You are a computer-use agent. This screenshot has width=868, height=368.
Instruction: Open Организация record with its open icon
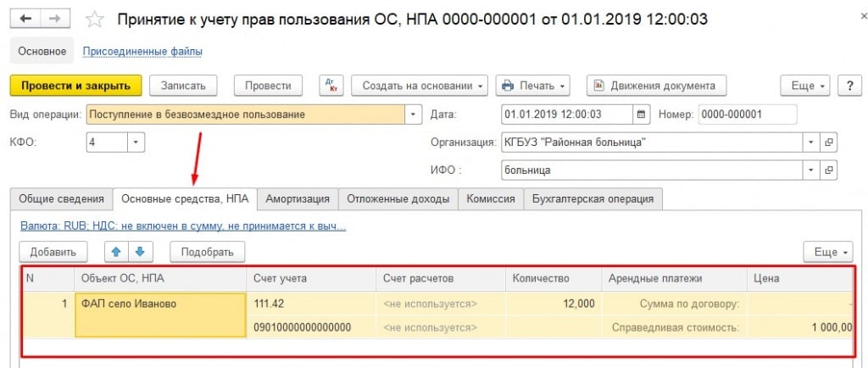829,142
